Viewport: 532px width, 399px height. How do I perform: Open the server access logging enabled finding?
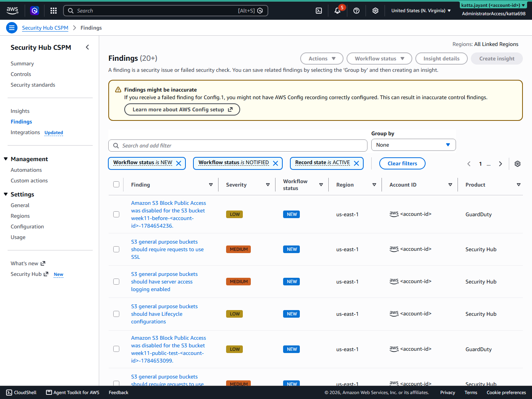164,282
